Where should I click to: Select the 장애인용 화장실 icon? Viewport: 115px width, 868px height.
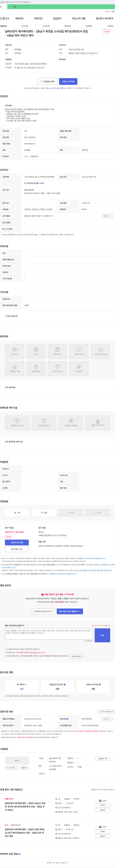point(71,423)
